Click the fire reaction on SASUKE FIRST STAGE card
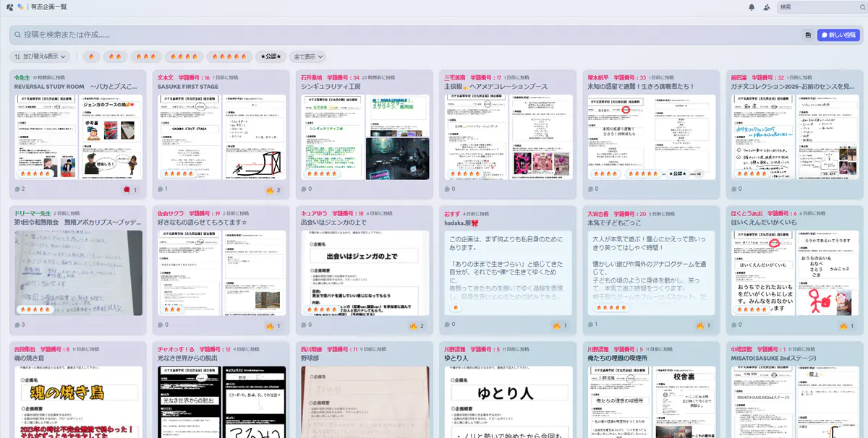This screenshot has height=438, width=868. tap(274, 190)
